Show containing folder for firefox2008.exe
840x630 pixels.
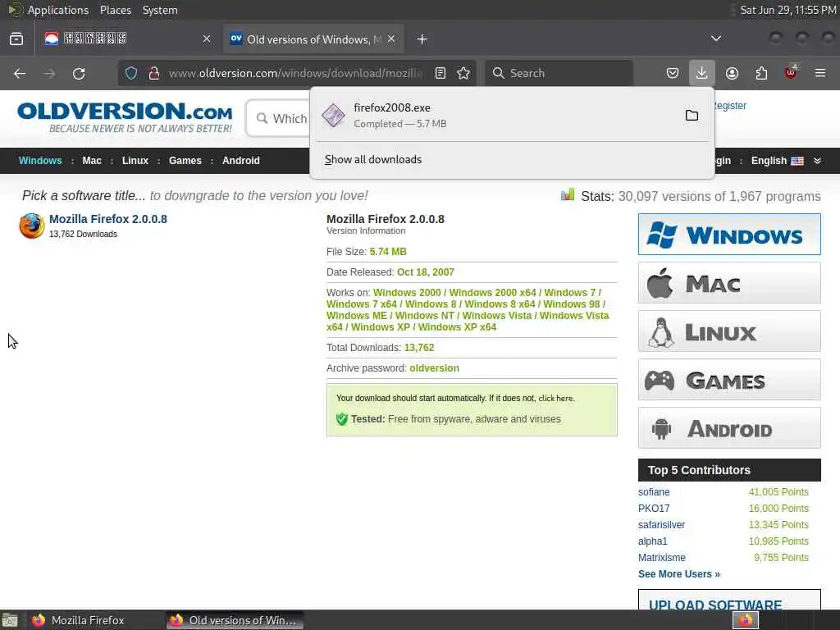(x=692, y=115)
